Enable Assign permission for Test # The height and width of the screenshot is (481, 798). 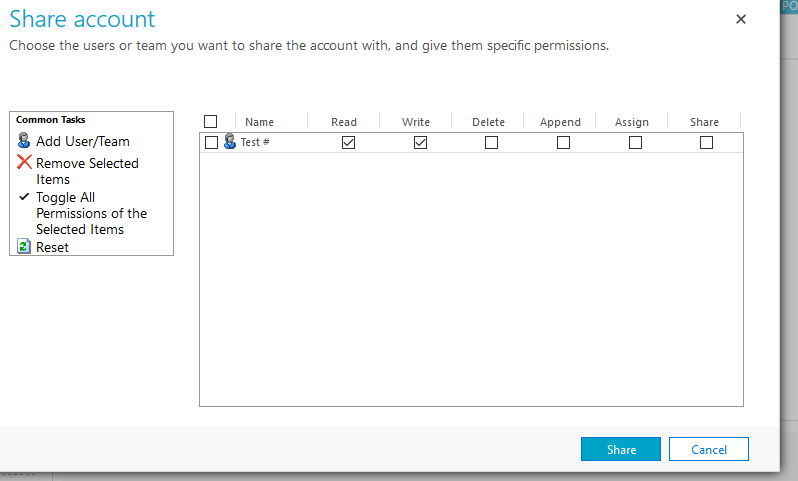coord(635,143)
